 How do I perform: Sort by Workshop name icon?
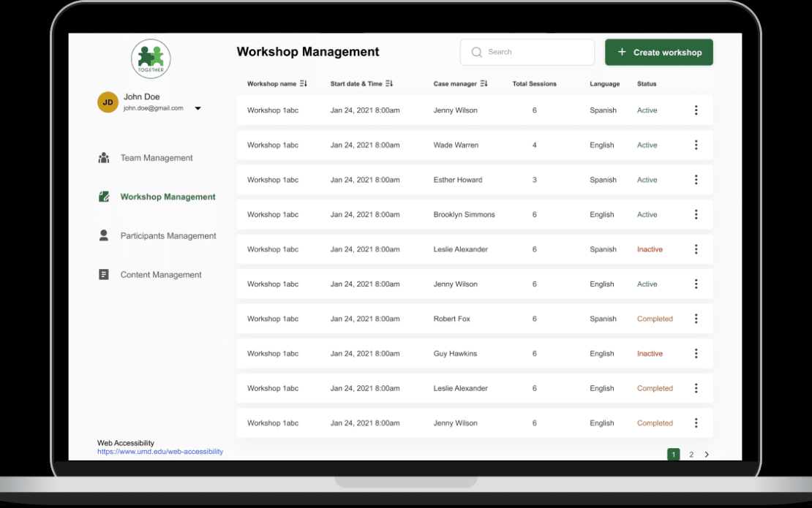pyautogui.click(x=304, y=83)
